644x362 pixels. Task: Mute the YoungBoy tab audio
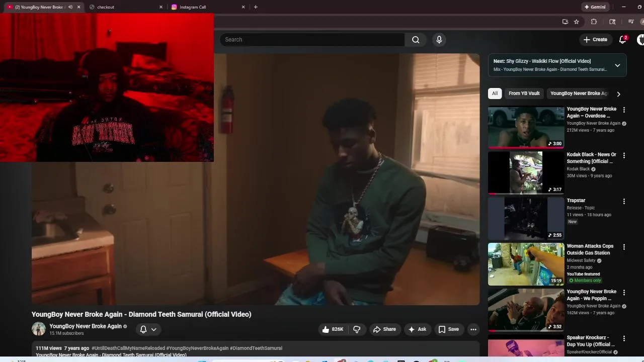pos(70,7)
